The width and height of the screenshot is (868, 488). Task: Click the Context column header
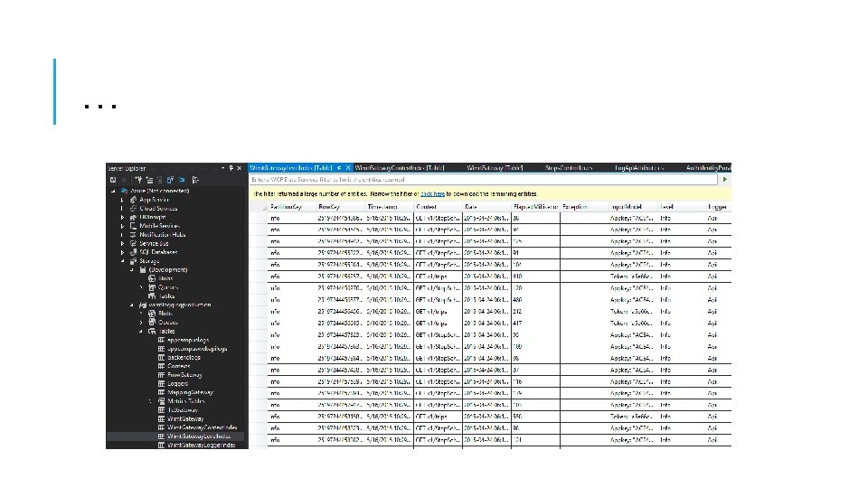tap(438, 207)
